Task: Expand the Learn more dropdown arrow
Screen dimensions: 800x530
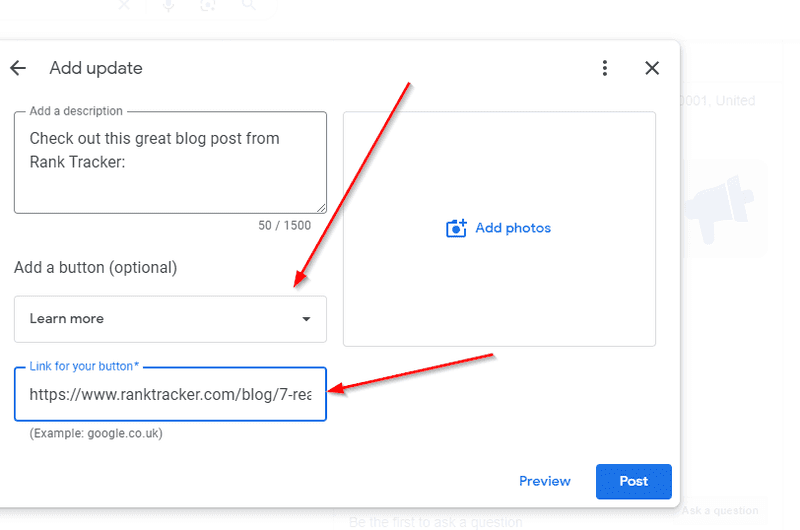Action: click(306, 319)
